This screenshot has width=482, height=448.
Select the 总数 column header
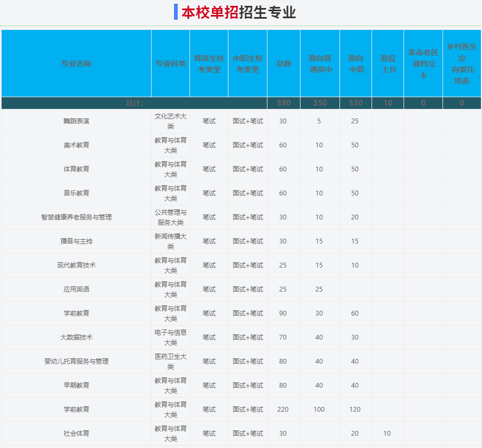283,64
